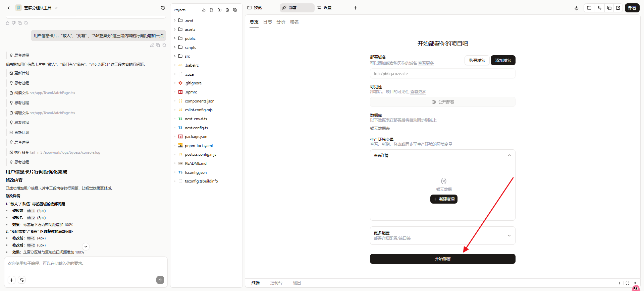Click the 添加域名 button
Viewport: 644px width, 291px height.
[503, 61]
